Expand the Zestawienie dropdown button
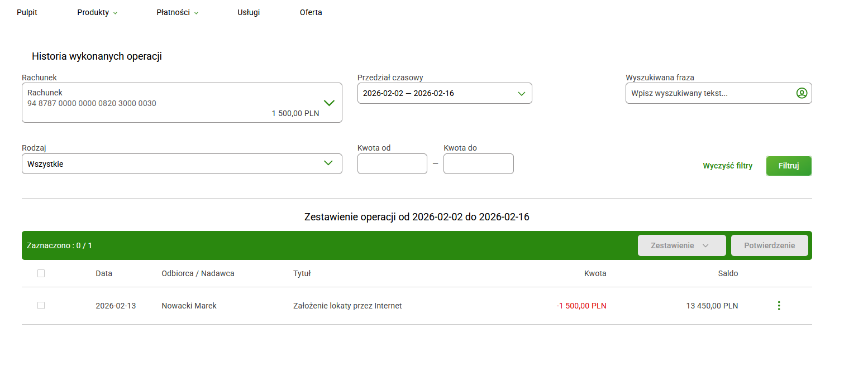Screen dimensions: 868x381 coord(681,245)
